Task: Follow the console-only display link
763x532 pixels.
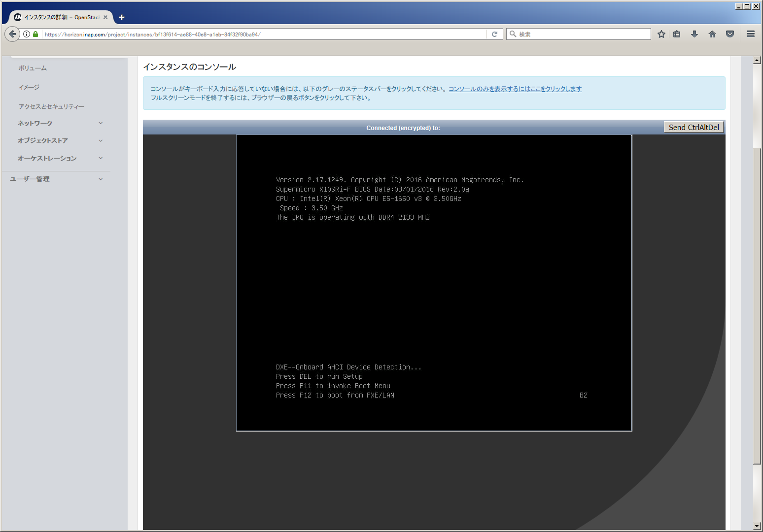Action: pyautogui.click(x=515, y=89)
